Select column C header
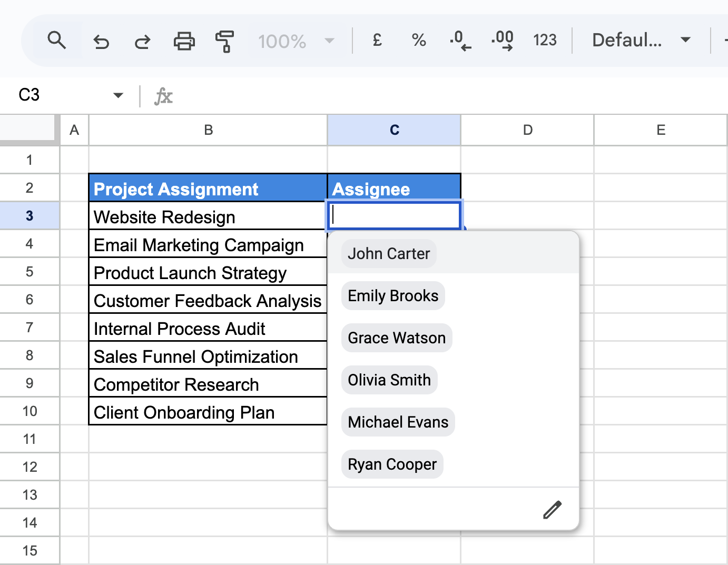This screenshot has height=565, width=728. [x=394, y=130]
